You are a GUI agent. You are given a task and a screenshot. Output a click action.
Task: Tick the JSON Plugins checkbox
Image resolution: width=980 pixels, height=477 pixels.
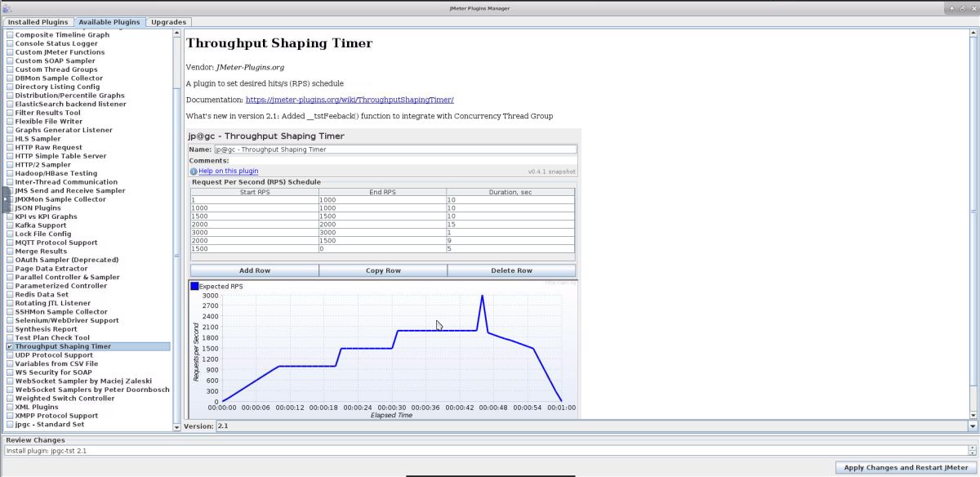point(10,208)
